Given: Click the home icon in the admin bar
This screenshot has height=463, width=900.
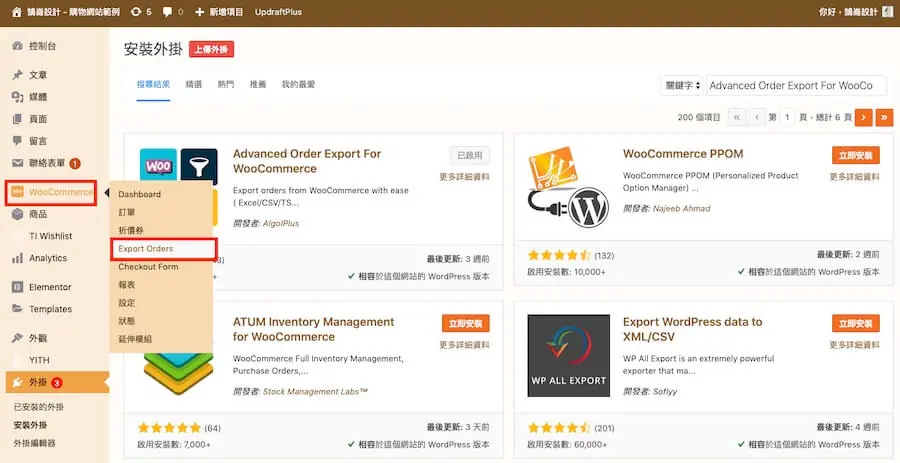Looking at the screenshot, I should click(x=17, y=12).
